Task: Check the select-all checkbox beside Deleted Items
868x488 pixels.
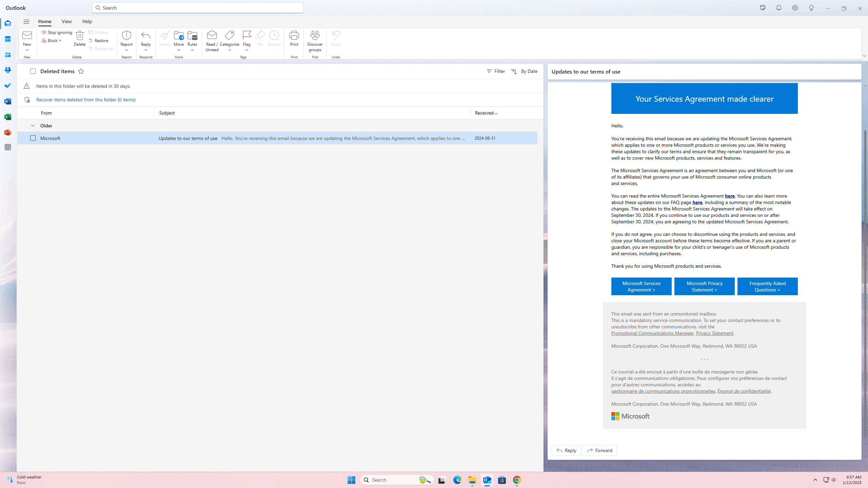Action: pos(33,71)
